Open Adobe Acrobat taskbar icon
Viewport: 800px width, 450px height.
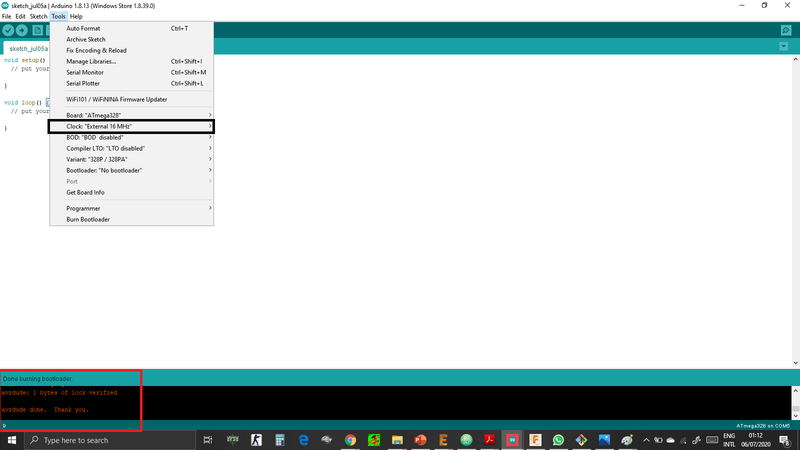click(489, 440)
